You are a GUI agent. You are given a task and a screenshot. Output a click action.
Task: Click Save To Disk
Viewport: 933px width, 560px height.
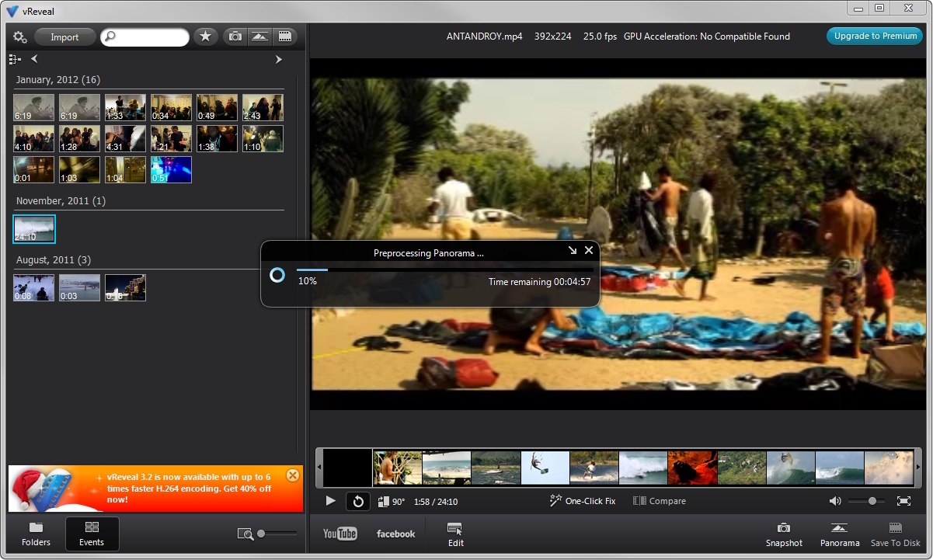coord(895,534)
